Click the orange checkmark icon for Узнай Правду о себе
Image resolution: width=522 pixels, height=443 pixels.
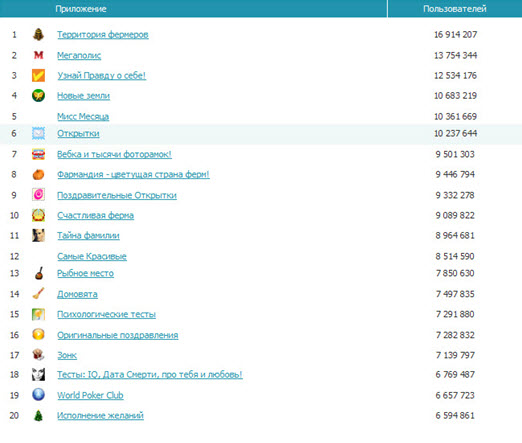point(38,75)
